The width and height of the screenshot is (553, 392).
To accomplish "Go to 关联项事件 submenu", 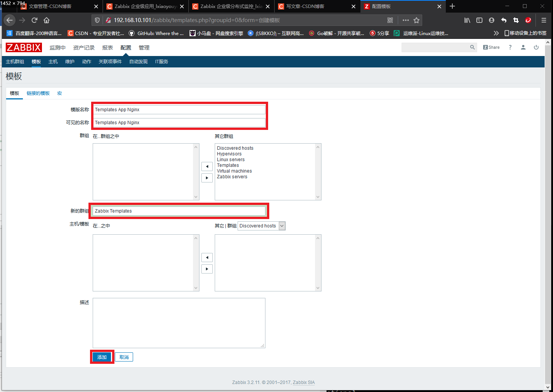I will click(110, 62).
